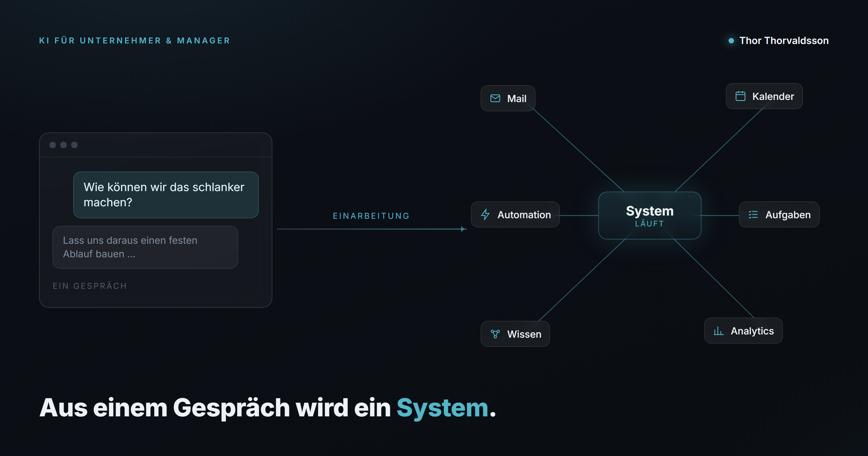Click the Mail envelope icon
Image resolution: width=868 pixels, height=456 pixels.
click(x=495, y=98)
